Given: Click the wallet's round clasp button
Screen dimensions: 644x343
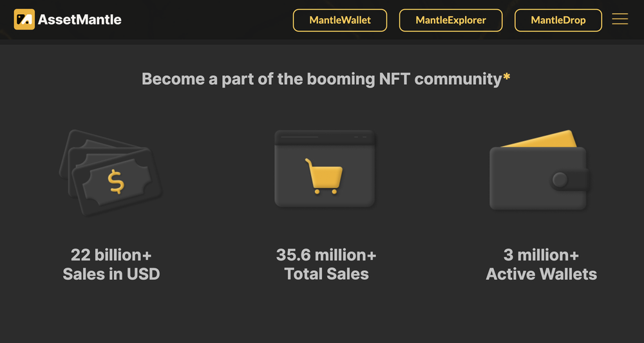Looking at the screenshot, I should [x=560, y=180].
